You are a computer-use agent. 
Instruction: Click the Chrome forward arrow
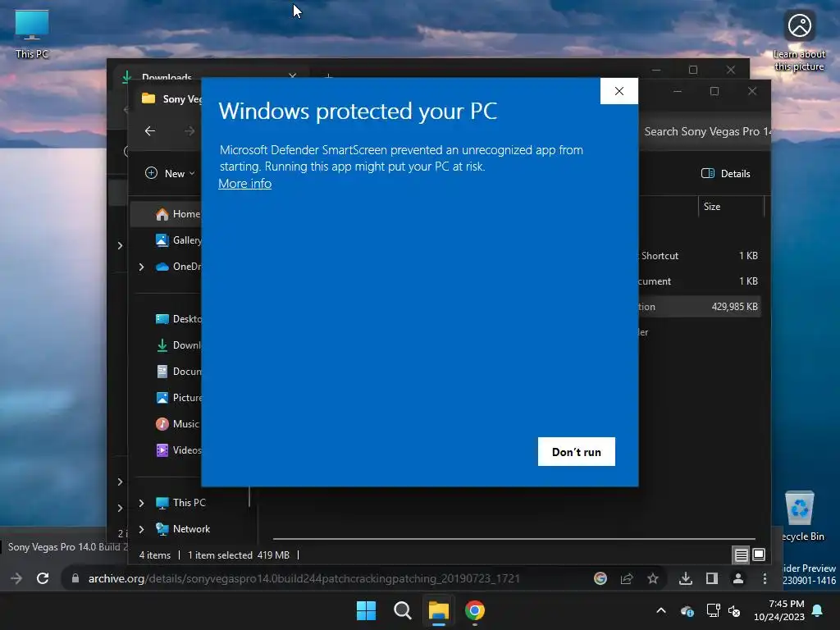(x=16, y=578)
